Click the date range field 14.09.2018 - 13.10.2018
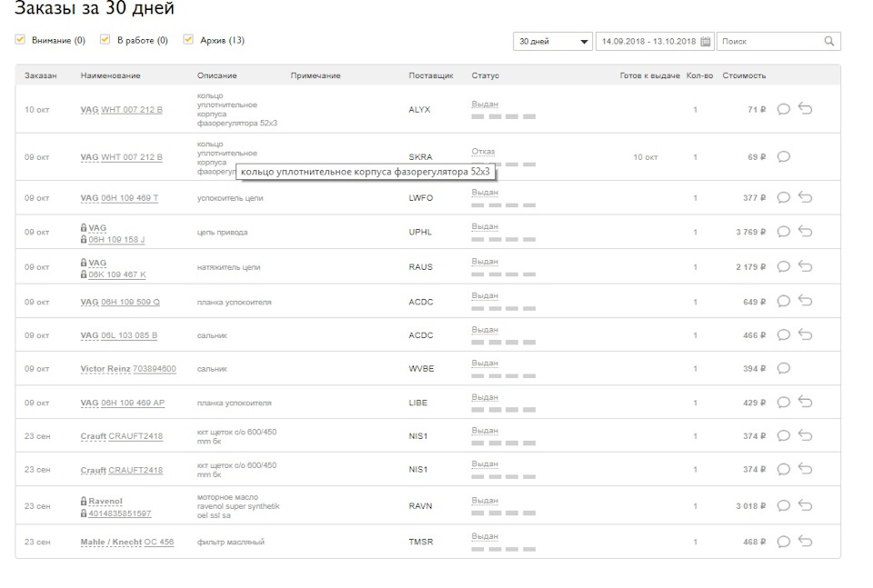This screenshot has width=873, height=588. pos(655,41)
